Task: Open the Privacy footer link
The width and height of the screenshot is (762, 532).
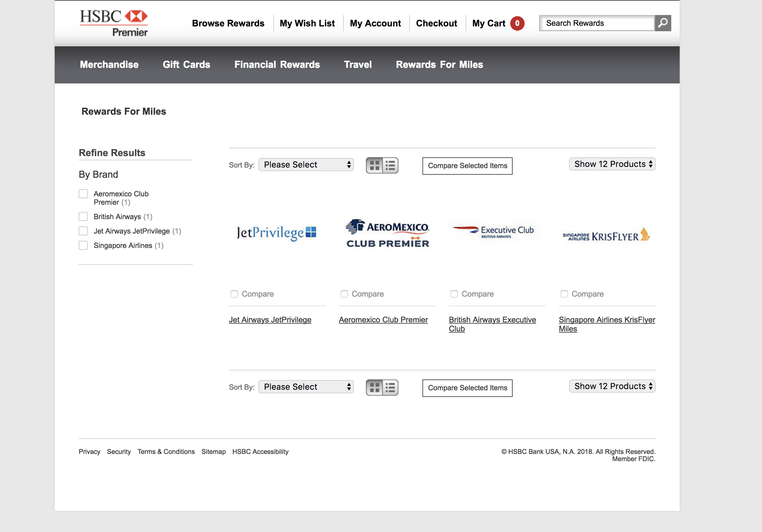Action: pos(89,452)
